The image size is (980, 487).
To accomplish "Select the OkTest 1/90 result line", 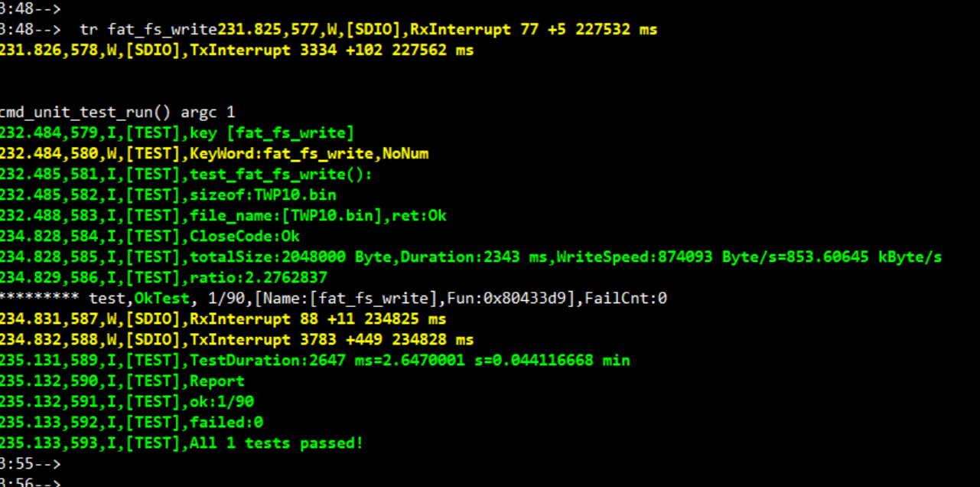I will click(334, 299).
